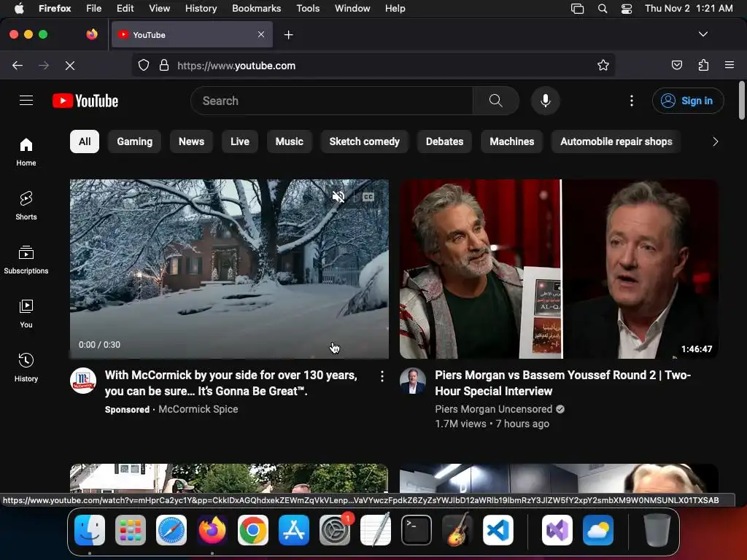Open the McCormick ad three-dot options menu
This screenshot has width=747, height=560.
(x=382, y=377)
